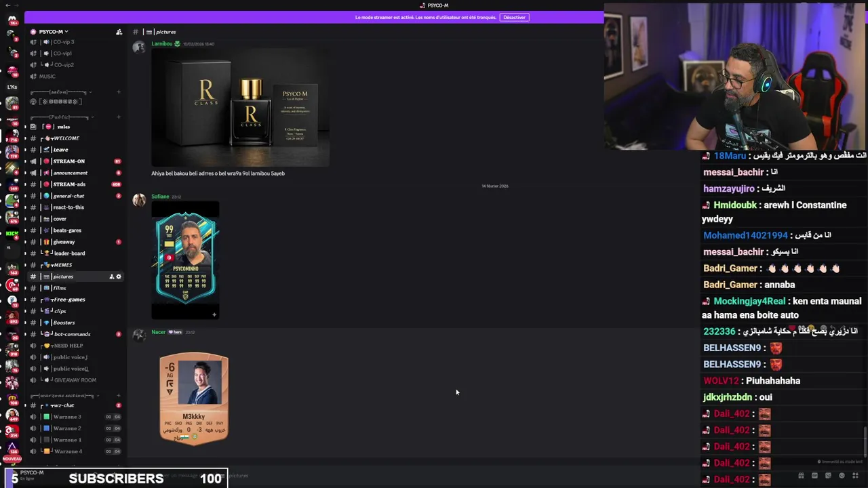This screenshot has height=488, width=868.
Task: Click the stream chat scrollbar thumb
Action: coord(866,443)
